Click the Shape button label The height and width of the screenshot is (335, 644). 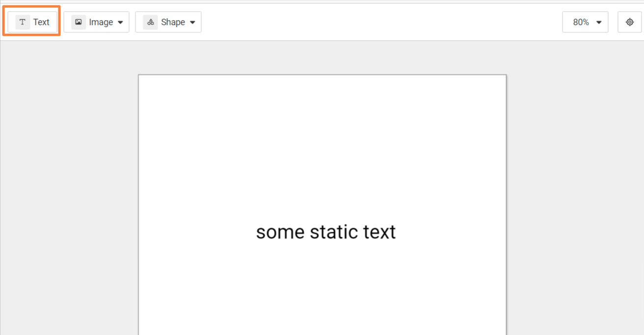pyautogui.click(x=173, y=22)
